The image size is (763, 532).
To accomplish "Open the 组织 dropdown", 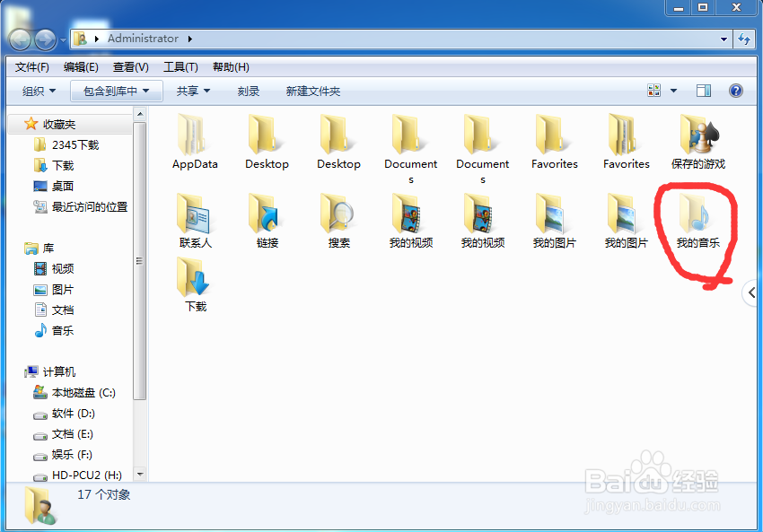I will (39, 91).
